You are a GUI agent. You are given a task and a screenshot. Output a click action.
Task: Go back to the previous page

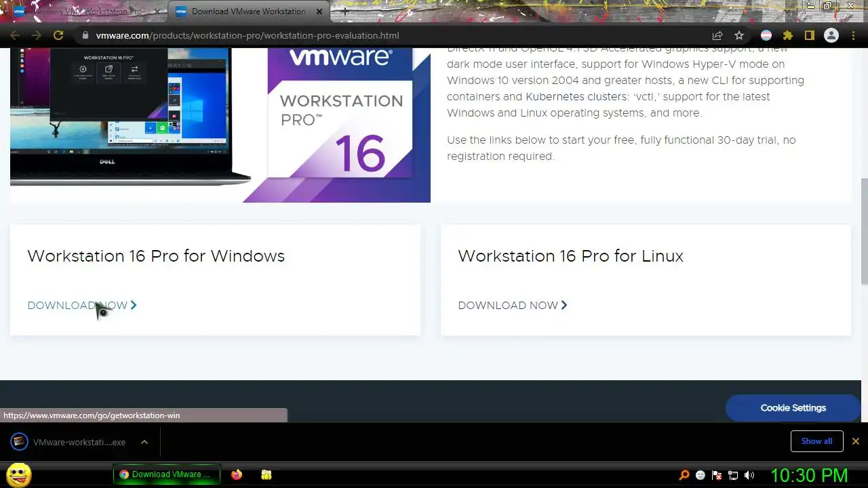tap(15, 35)
